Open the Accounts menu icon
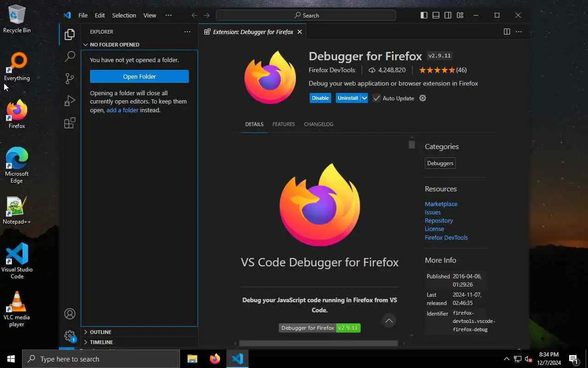The image size is (588, 368). click(x=70, y=314)
